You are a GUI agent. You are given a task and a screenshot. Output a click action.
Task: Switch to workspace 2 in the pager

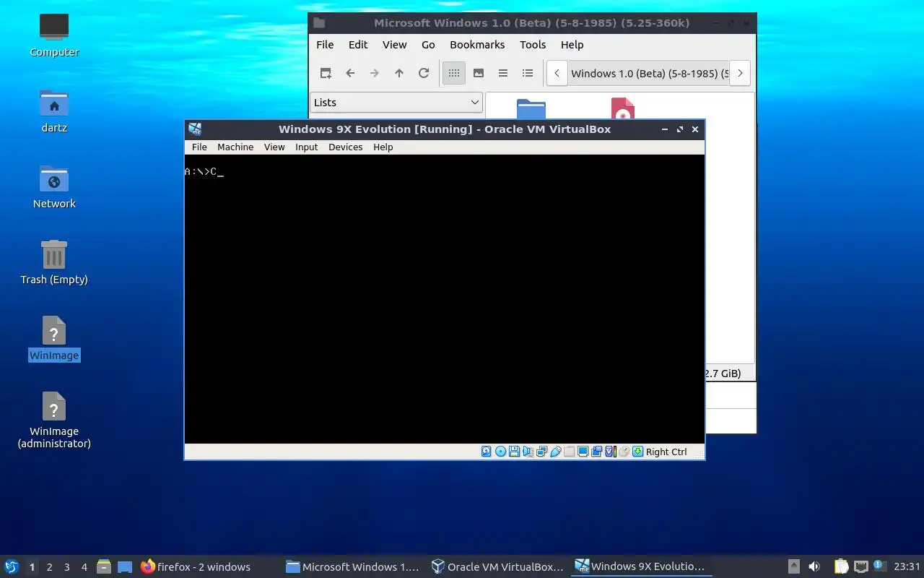tap(49, 567)
